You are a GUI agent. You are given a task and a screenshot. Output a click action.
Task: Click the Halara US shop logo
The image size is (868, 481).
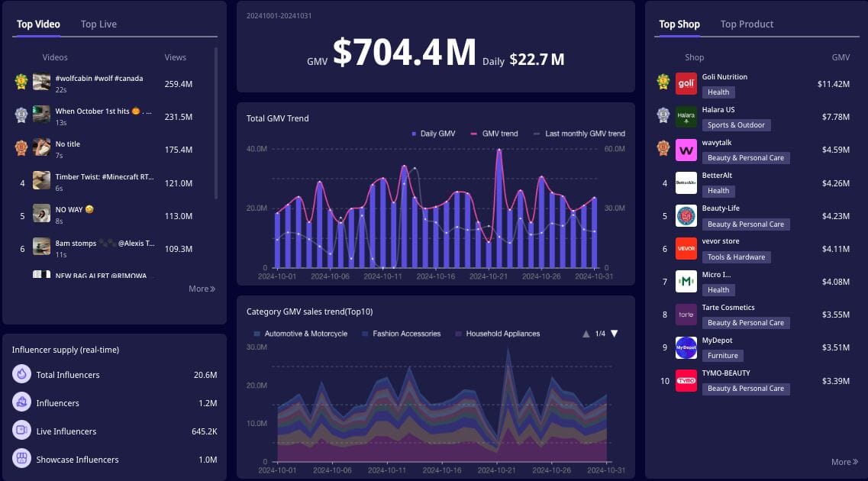[x=686, y=117]
